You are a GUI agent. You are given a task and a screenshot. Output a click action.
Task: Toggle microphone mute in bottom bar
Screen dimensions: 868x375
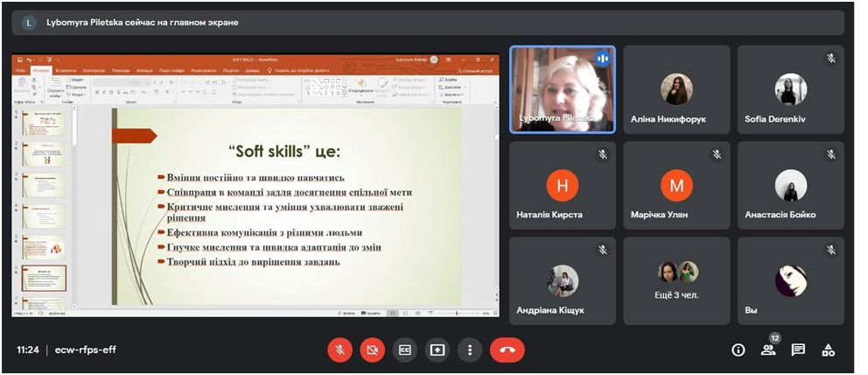click(339, 350)
